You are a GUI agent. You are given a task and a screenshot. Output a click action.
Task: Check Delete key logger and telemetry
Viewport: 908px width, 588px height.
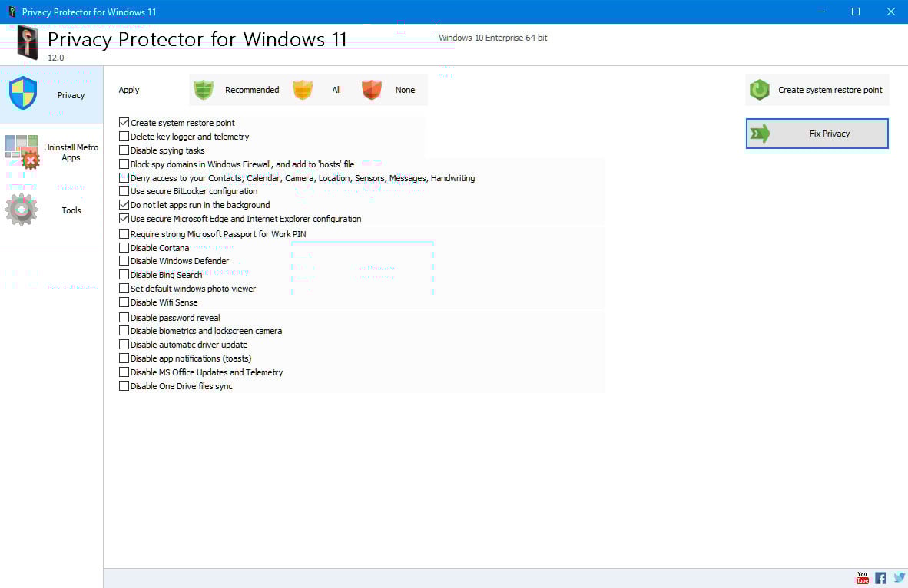click(124, 137)
